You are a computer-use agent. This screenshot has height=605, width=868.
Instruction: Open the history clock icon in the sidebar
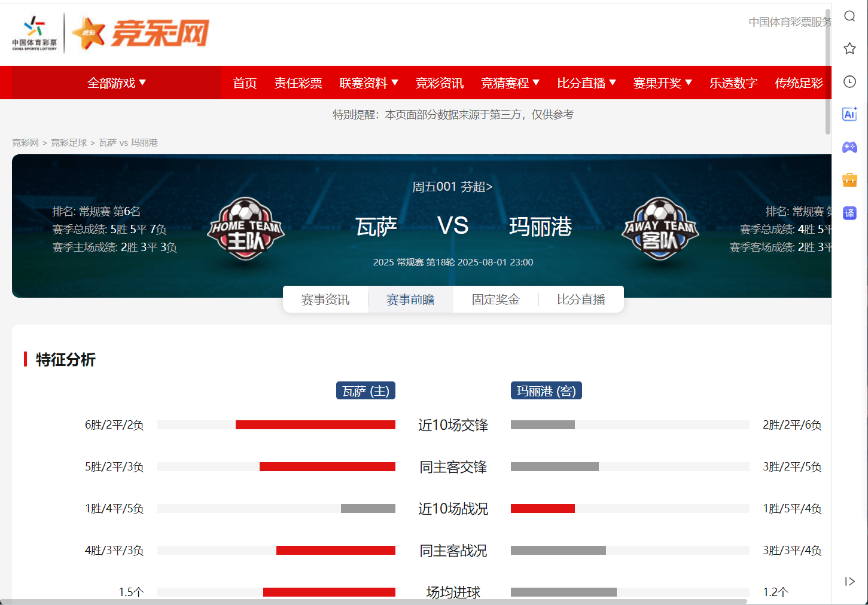849,81
